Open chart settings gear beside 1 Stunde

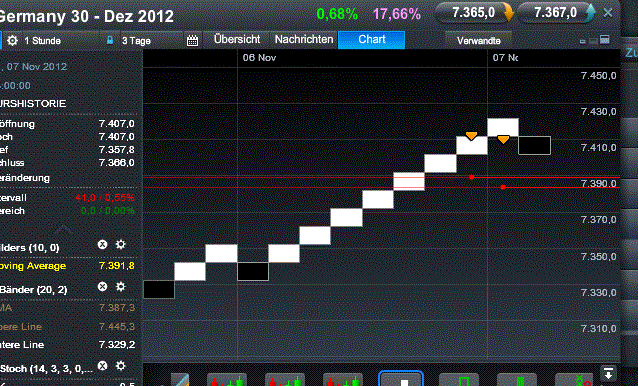pos(13,41)
